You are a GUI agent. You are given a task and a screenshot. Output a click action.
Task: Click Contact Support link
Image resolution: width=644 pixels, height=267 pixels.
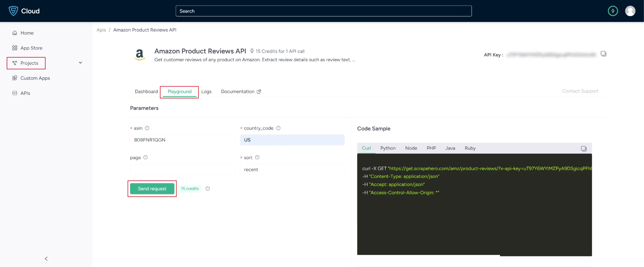tap(580, 91)
